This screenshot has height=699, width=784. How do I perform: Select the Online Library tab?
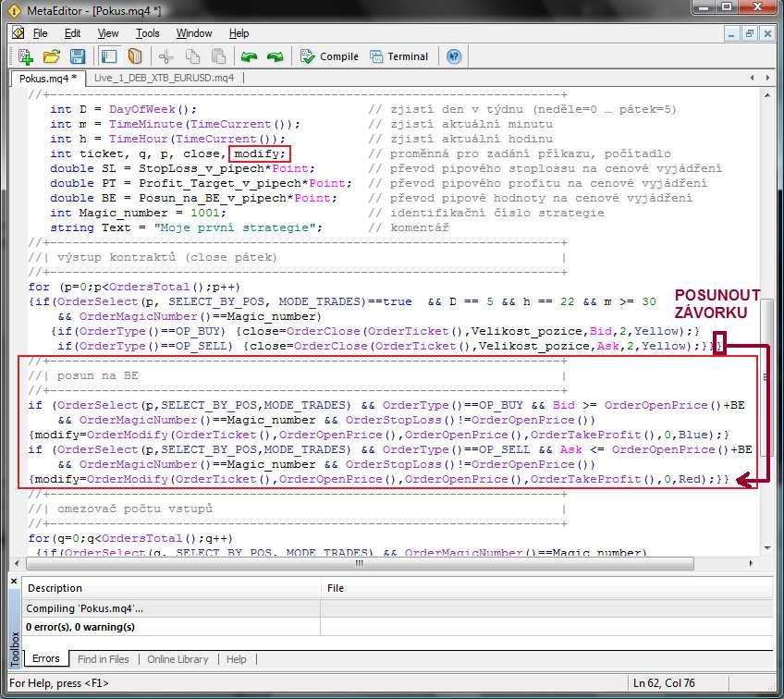178,659
